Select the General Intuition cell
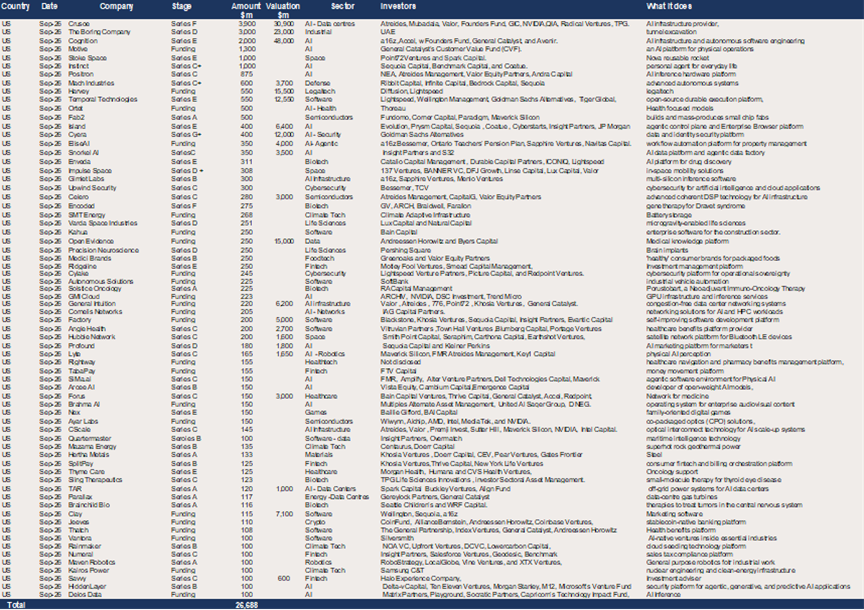Screen dimensions: 864x610 click(91, 304)
